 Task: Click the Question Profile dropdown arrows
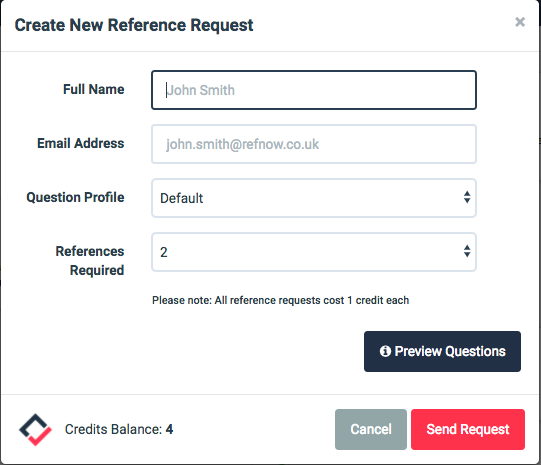(x=467, y=197)
